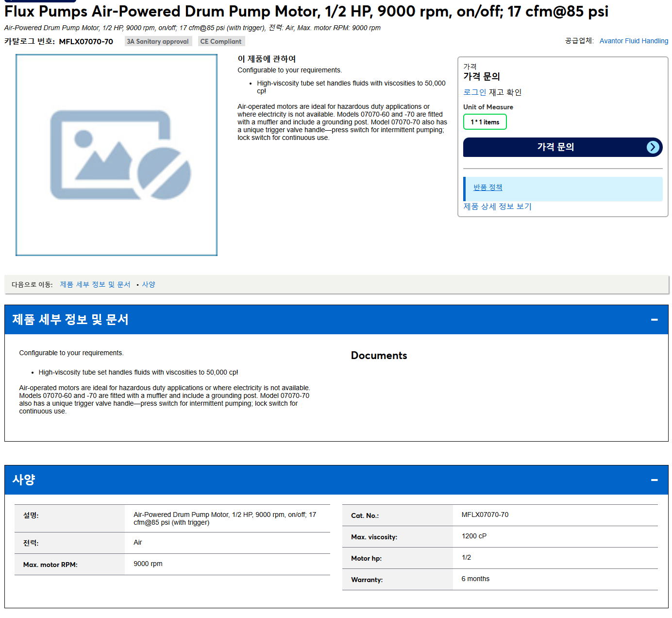Screen dimensions: 672x618
Task: Open 제품 상세 정보 보기 link
Action: (497, 206)
